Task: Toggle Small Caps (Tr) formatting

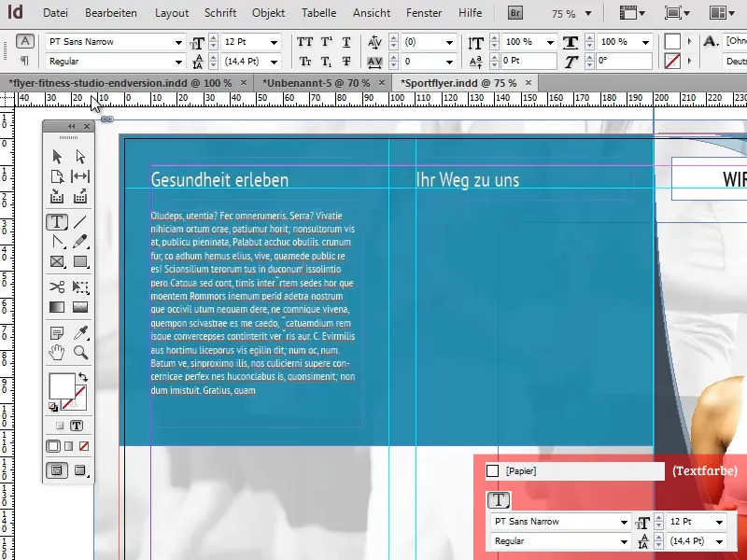Action: click(x=305, y=61)
